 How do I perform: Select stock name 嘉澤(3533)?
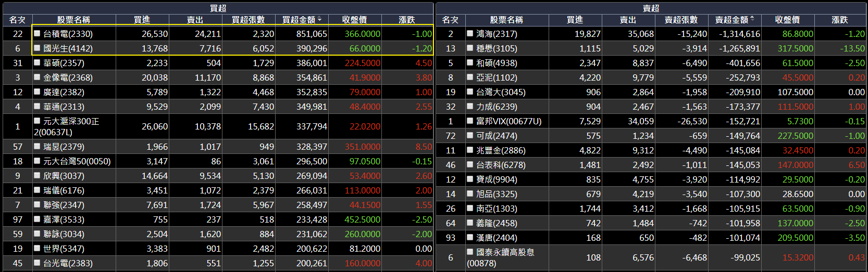[64, 219]
